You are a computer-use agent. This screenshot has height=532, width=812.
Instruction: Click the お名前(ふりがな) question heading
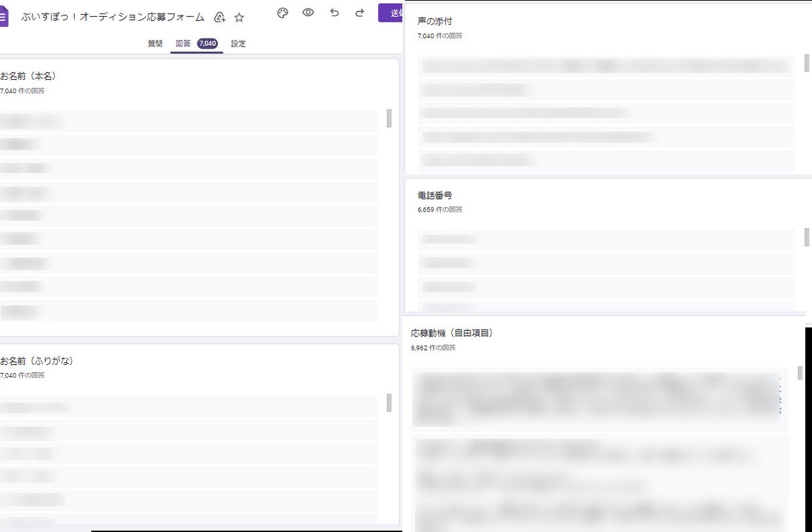pyautogui.click(x=37, y=361)
